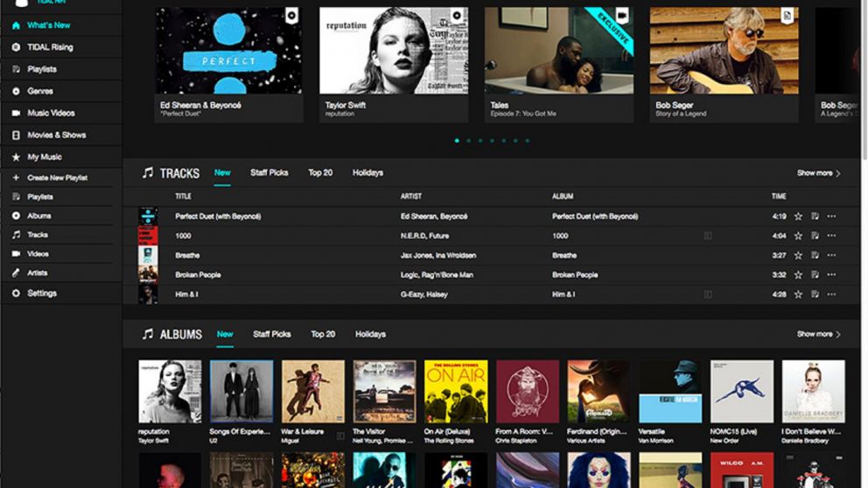Open Artists under My Music
This screenshot has height=488, width=868.
point(37,273)
